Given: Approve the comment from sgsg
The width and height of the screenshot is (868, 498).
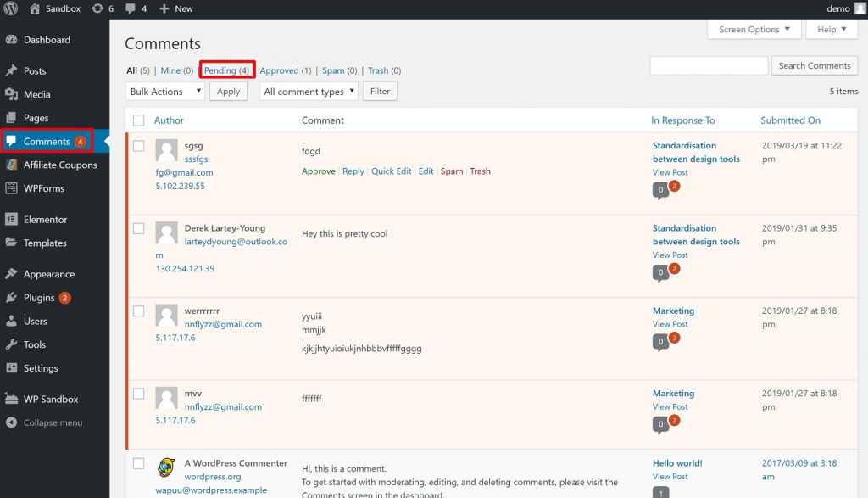Looking at the screenshot, I should click(x=318, y=171).
